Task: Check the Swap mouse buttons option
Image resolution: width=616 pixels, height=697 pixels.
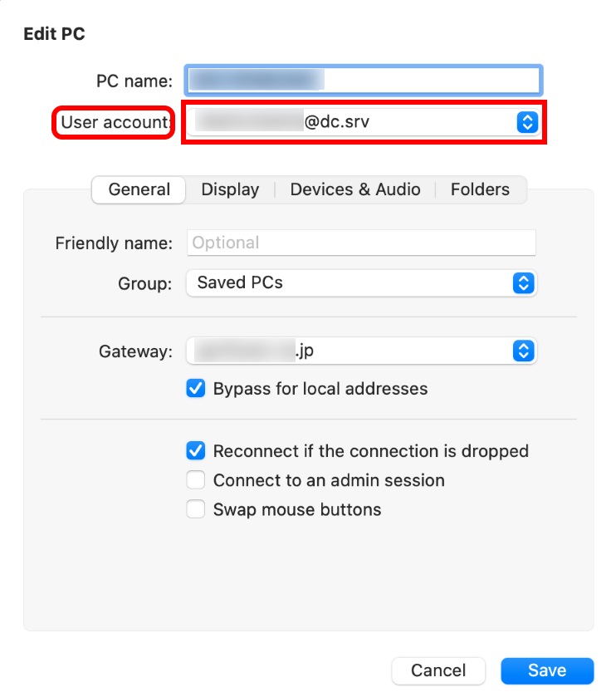Action: 196,509
